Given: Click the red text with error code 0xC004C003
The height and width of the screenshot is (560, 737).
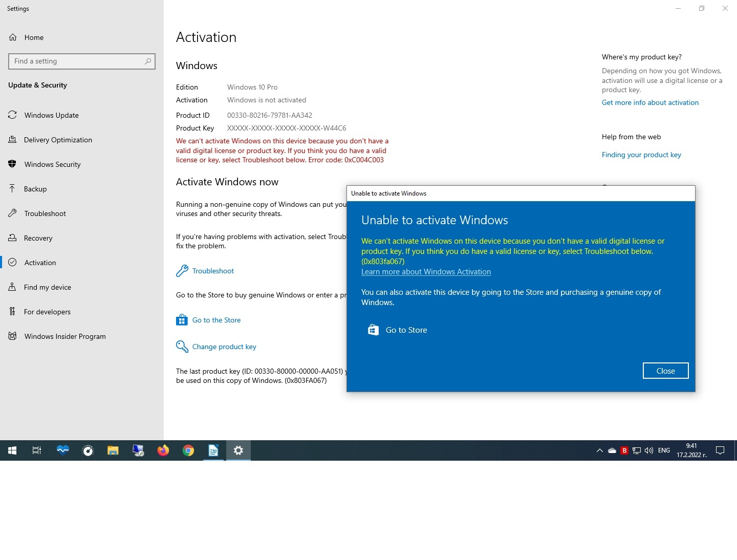Looking at the screenshot, I should point(283,150).
